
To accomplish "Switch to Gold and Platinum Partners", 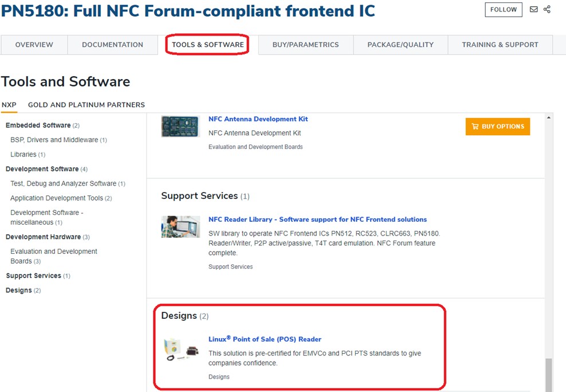I will [87, 105].
